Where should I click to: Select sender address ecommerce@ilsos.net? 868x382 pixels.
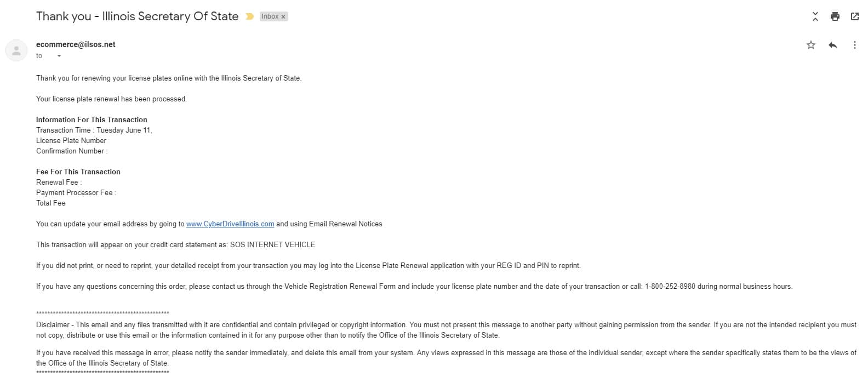pyautogui.click(x=76, y=44)
